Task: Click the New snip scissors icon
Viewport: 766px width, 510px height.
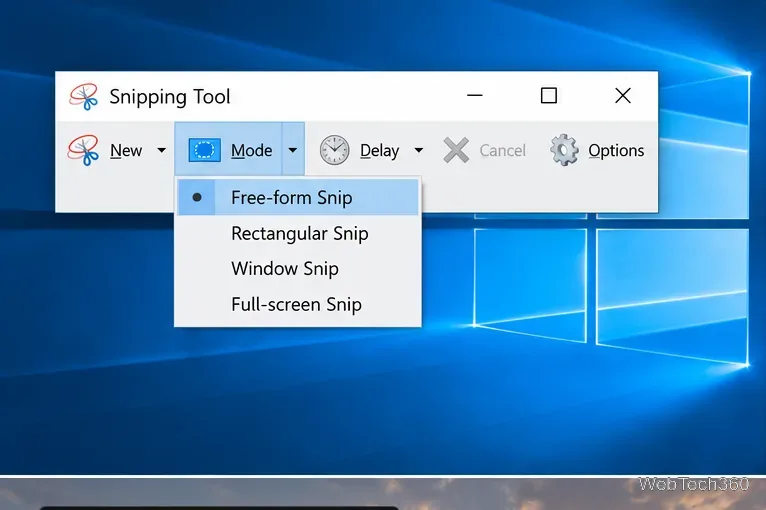Action: click(83, 150)
